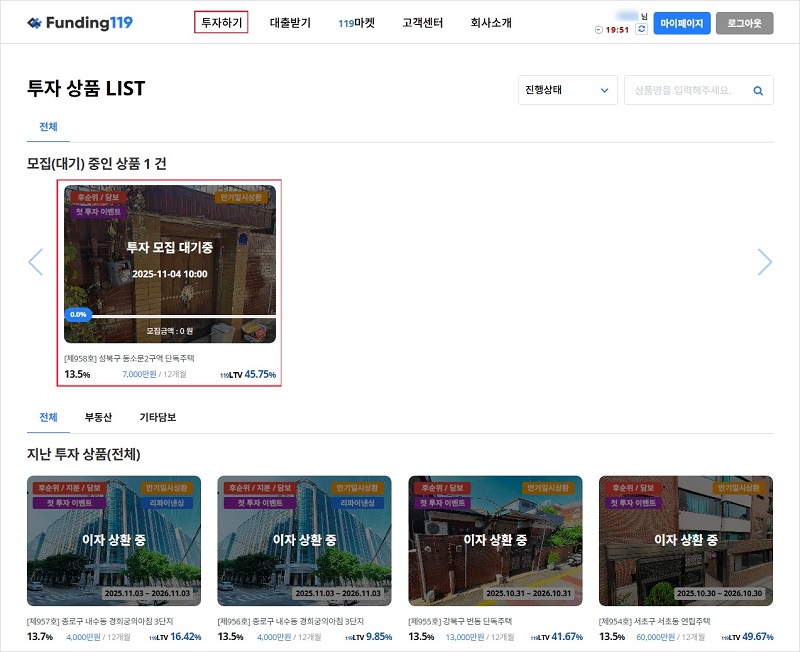Screen dimensions: 800x652
Task: Click the 2025-11-04 10:00 opening date
Action: 170,274
